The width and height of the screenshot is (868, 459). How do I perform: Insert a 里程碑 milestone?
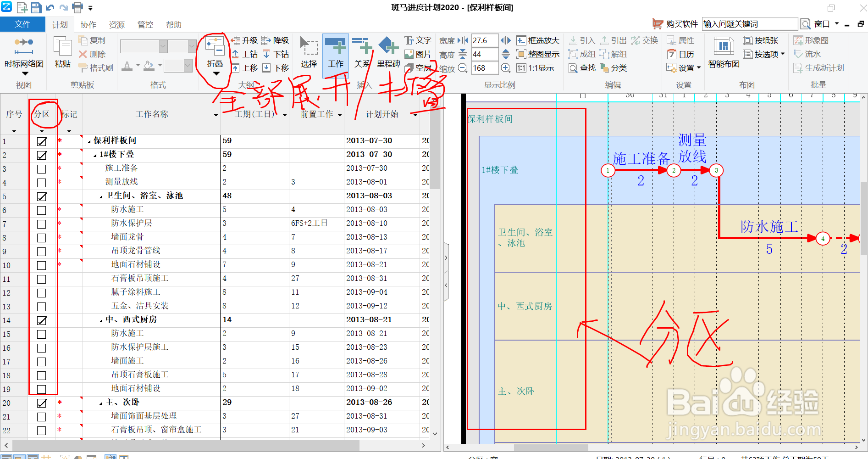click(388, 52)
